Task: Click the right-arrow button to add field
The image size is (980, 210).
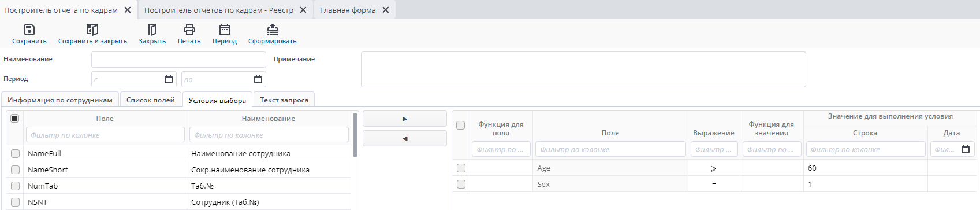Action: click(x=405, y=119)
